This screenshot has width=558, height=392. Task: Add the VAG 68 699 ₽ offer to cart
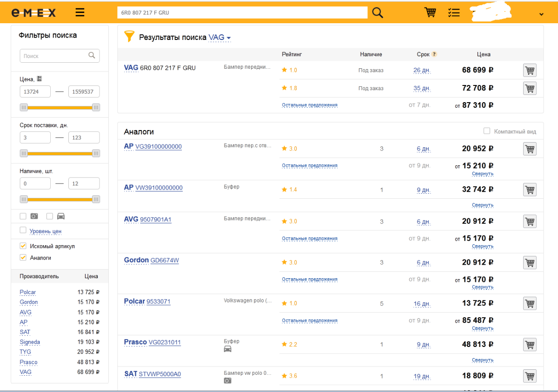point(530,71)
